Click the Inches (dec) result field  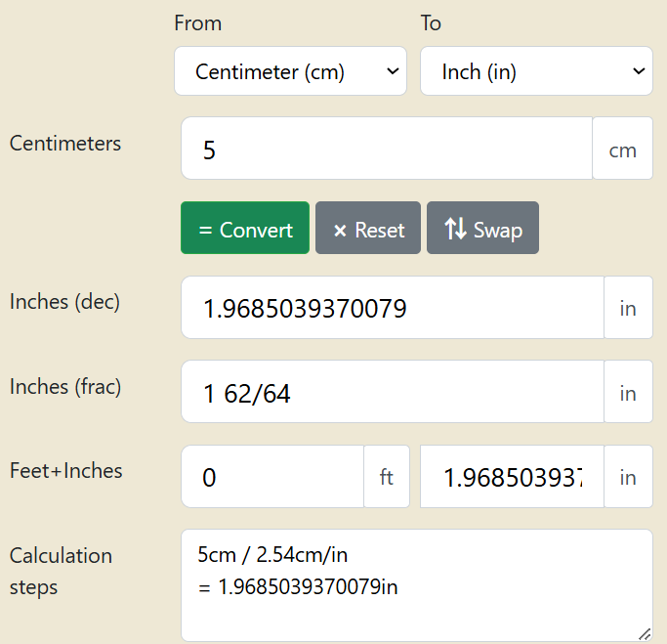(x=393, y=307)
